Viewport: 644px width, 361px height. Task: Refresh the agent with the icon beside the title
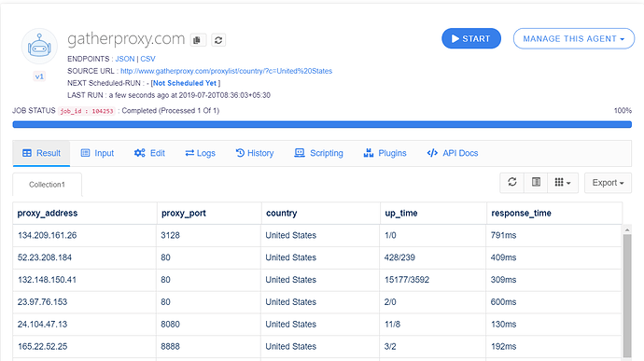[218, 40]
